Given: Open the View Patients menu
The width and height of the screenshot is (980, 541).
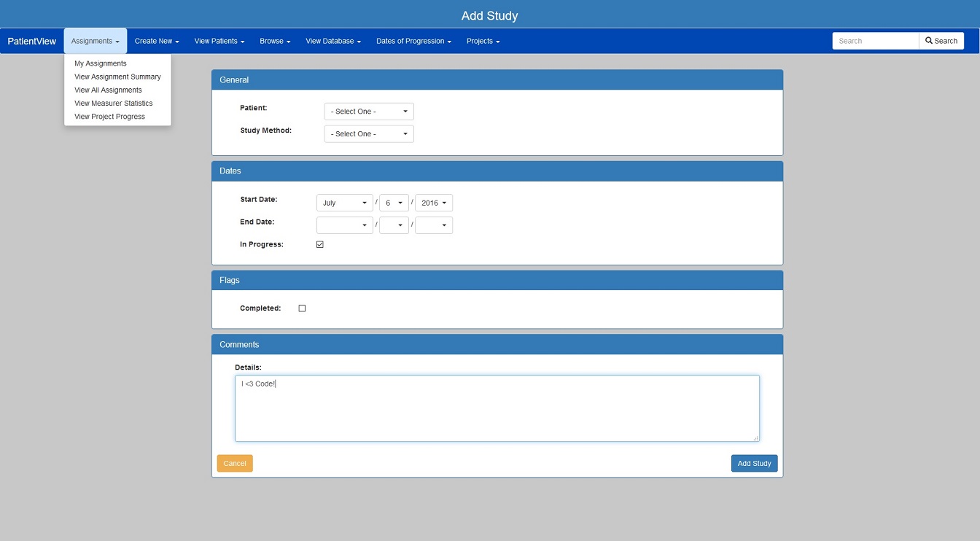Looking at the screenshot, I should click(219, 42).
